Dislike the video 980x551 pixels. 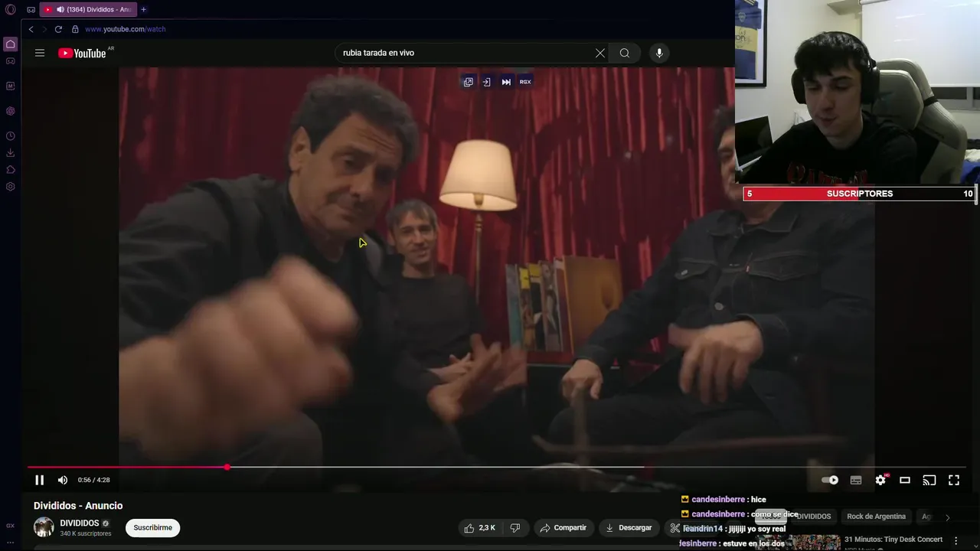click(x=515, y=527)
